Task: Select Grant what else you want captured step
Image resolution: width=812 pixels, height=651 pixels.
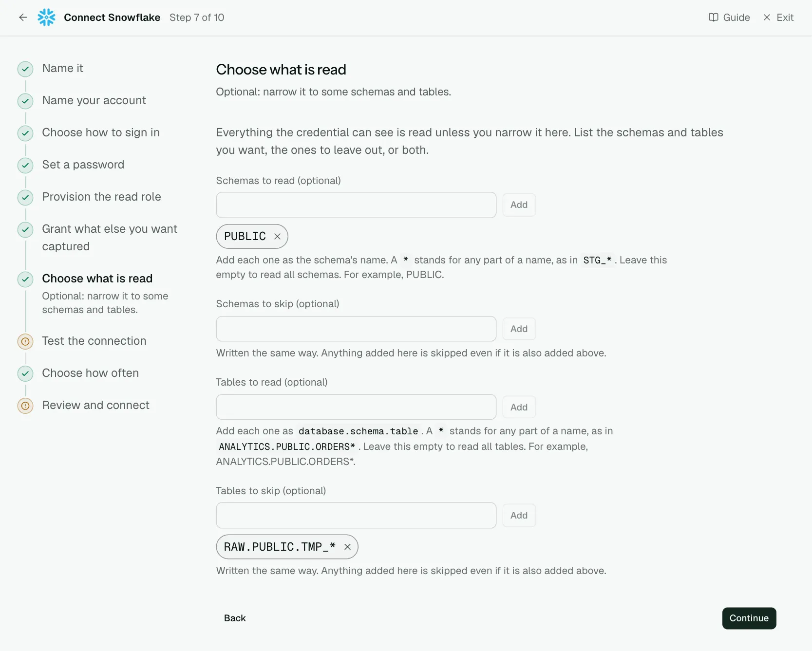Action: (110, 238)
